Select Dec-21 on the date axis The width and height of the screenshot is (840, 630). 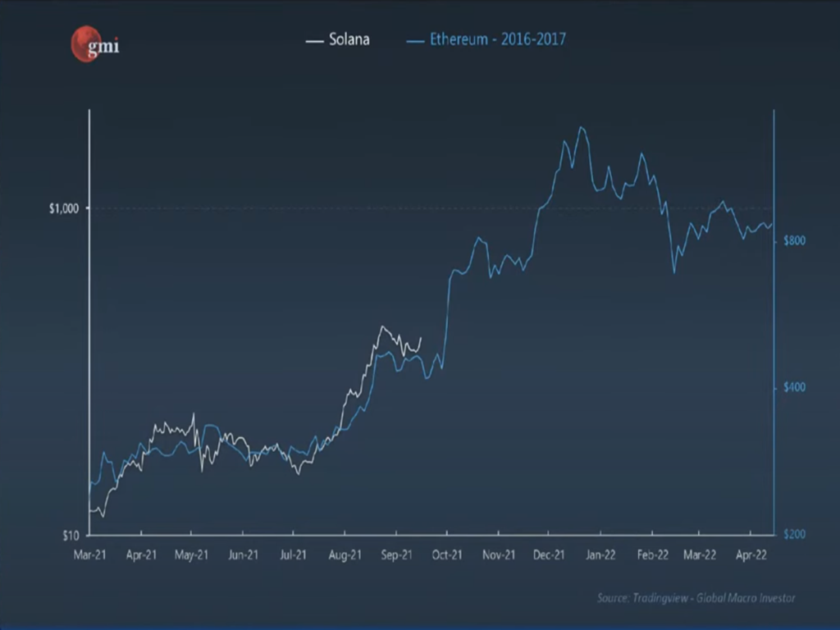tap(549, 555)
